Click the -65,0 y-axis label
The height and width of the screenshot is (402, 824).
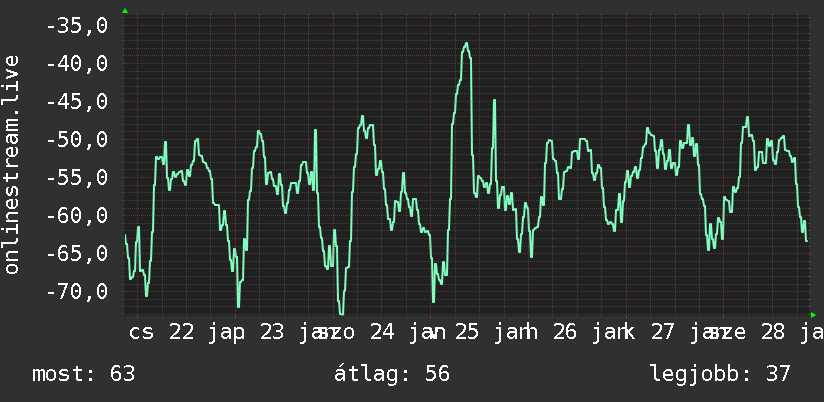(77, 254)
